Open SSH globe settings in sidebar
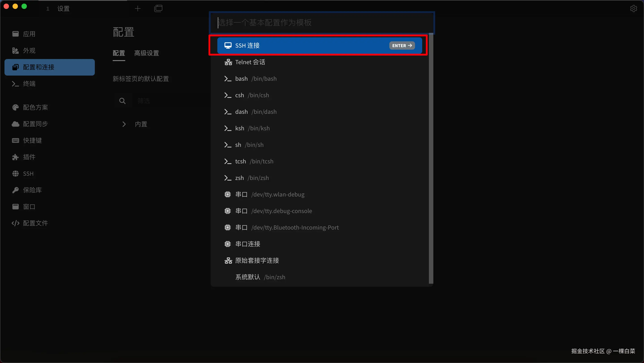 point(28,174)
